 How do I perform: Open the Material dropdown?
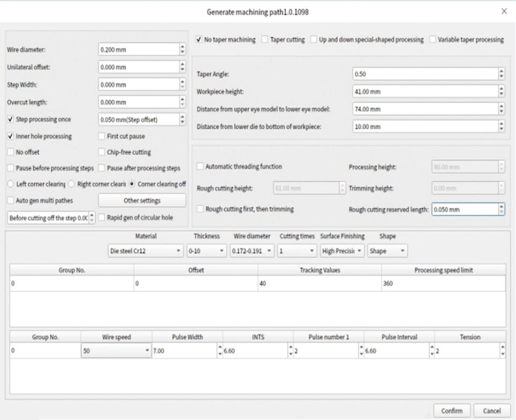(x=145, y=251)
